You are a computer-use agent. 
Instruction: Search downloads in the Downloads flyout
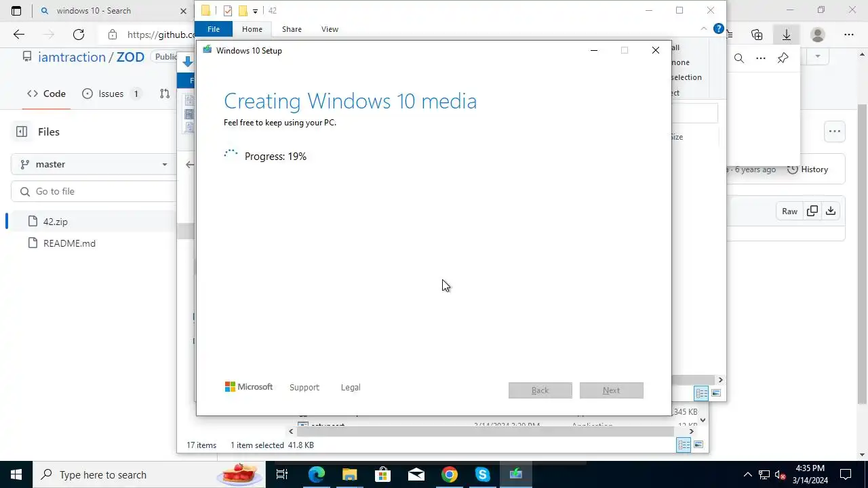coord(739,58)
